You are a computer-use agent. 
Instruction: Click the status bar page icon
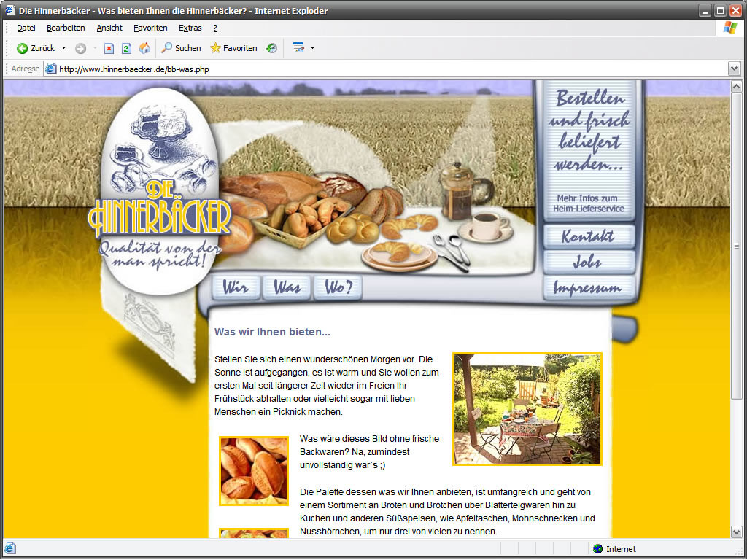[10, 549]
